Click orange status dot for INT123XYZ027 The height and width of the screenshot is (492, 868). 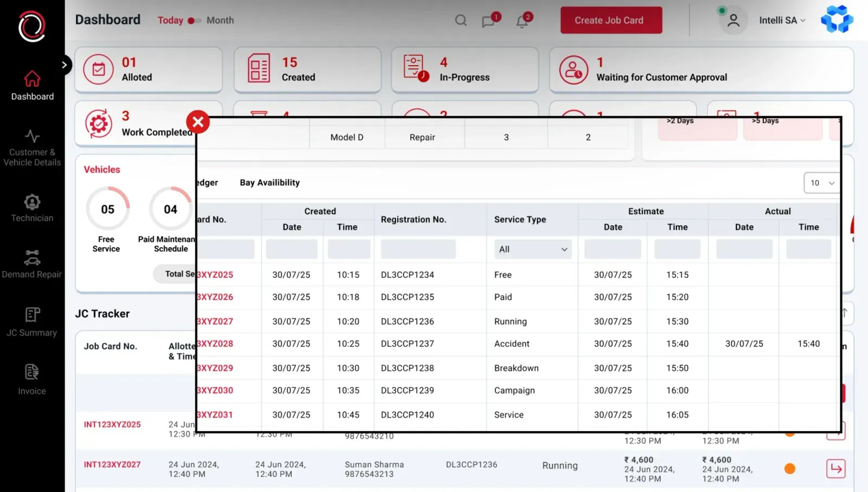[x=790, y=469]
